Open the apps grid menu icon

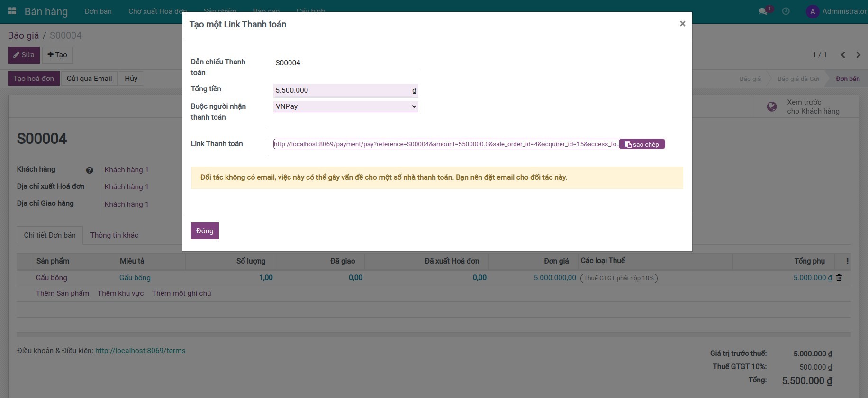12,11
